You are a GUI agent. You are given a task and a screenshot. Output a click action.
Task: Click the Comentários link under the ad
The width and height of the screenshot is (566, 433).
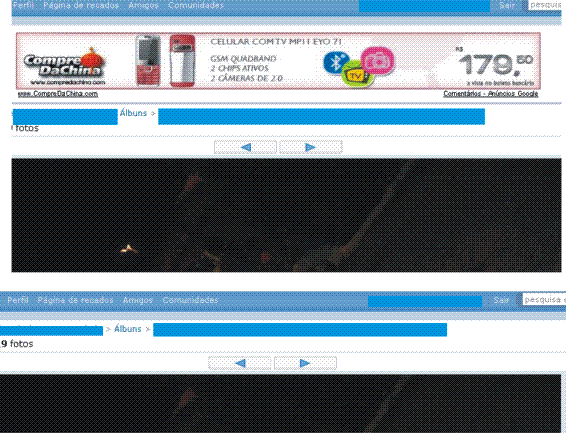463,94
